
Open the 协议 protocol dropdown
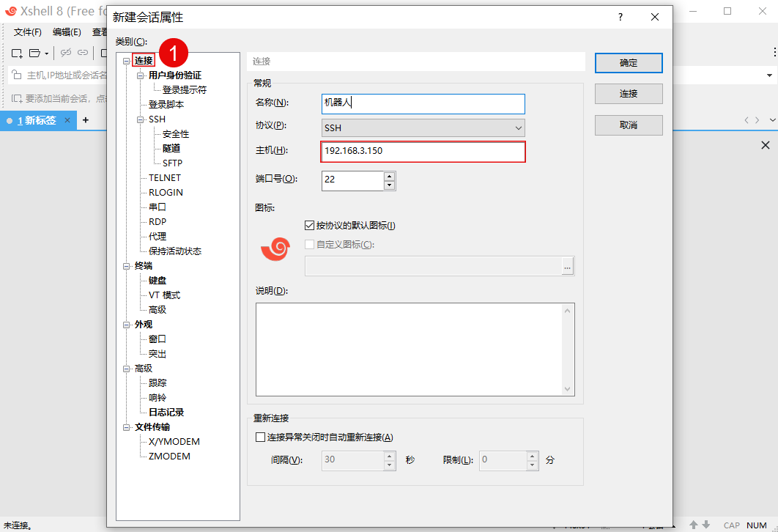tap(423, 128)
